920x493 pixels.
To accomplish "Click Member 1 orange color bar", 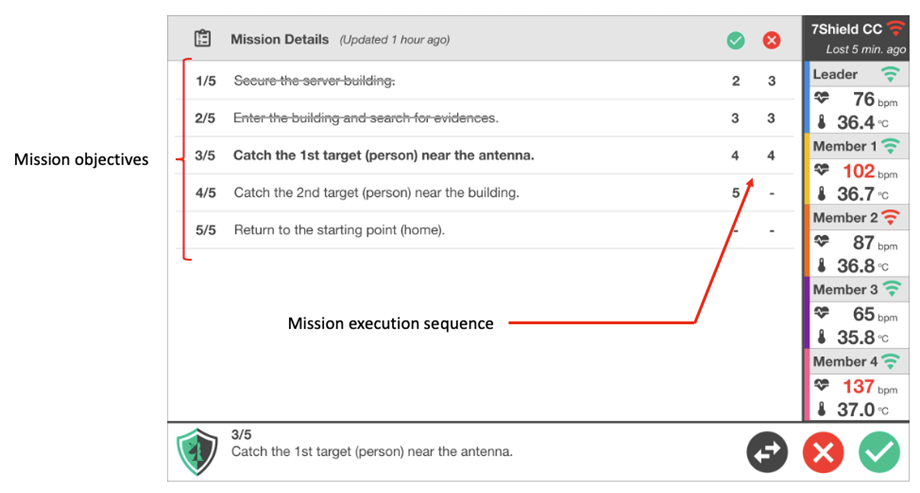I will [x=807, y=169].
